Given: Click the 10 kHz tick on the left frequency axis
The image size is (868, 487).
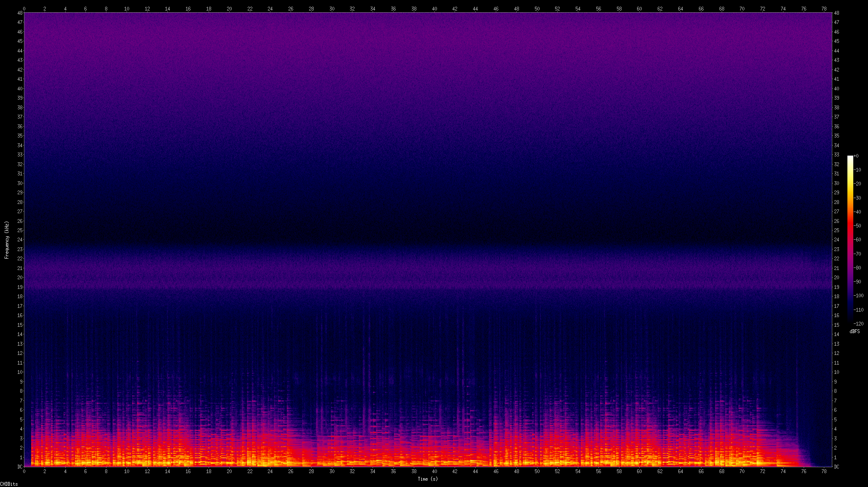Looking at the screenshot, I should click(x=20, y=372).
